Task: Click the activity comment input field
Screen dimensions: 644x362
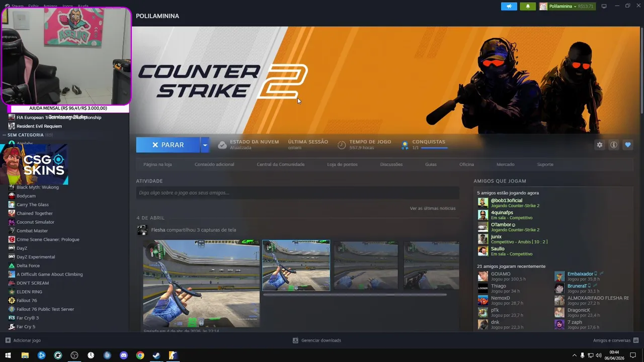Action: (x=297, y=193)
